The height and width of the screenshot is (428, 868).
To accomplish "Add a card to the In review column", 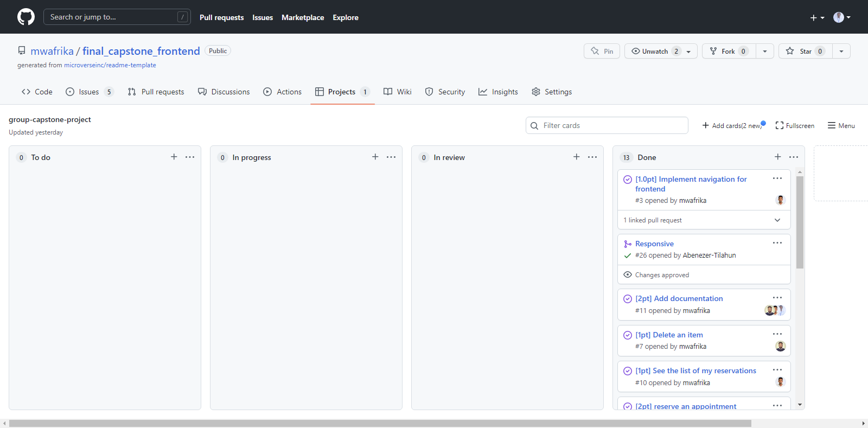I will click(577, 157).
